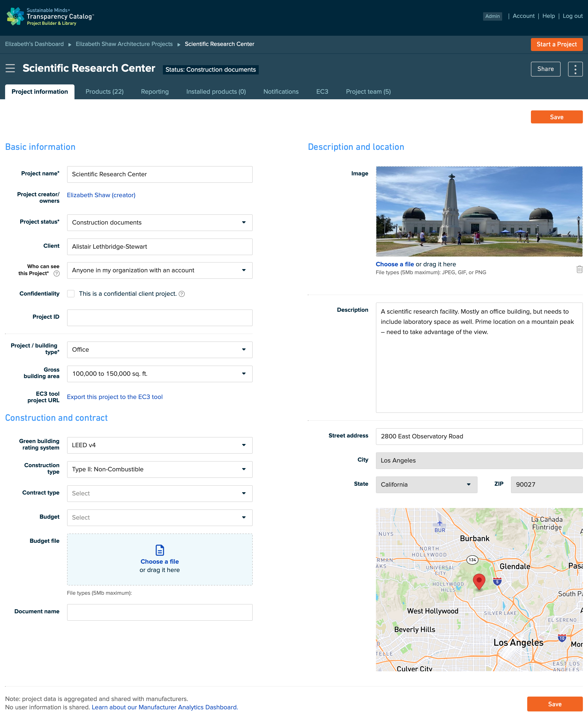The width and height of the screenshot is (588, 720).
Task: Click the Status: Construction documents badge
Action: [210, 70]
